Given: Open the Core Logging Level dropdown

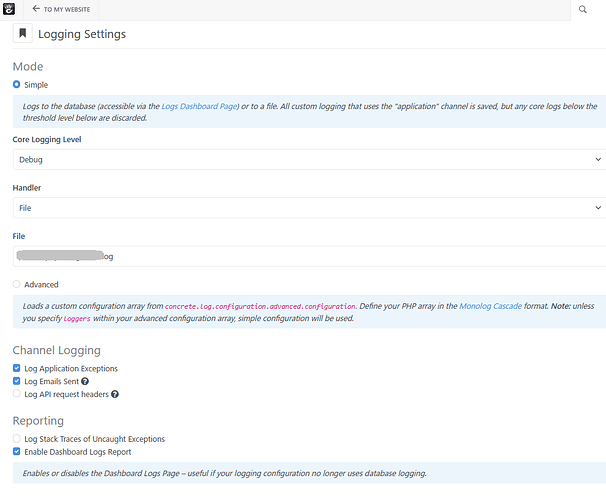Looking at the screenshot, I should coord(309,159).
